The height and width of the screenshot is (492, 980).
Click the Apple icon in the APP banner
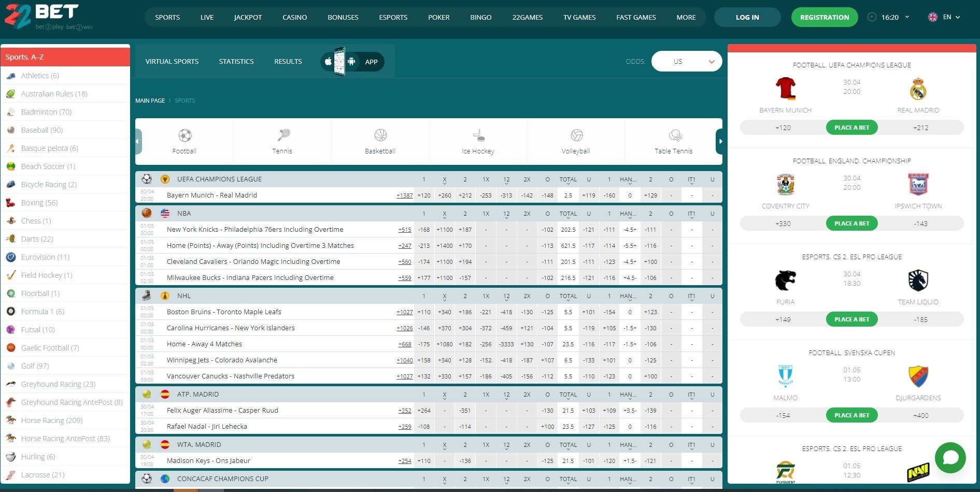[x=327, y=61]
